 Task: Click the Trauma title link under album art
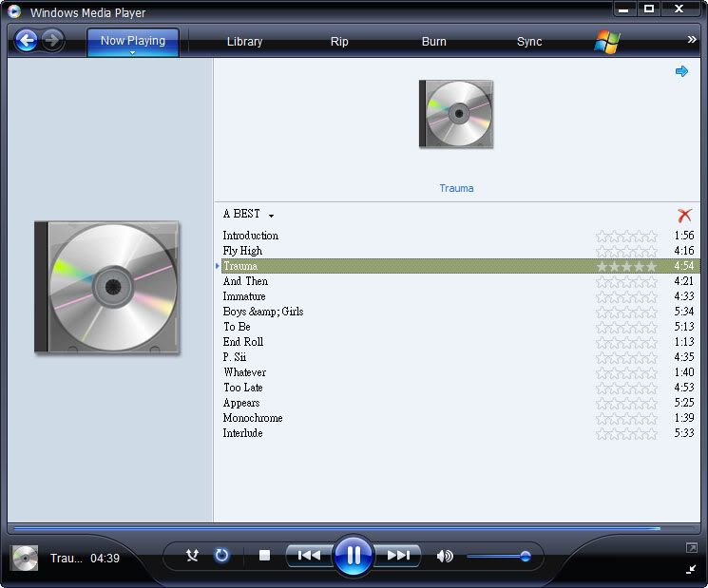click(456, 188)
